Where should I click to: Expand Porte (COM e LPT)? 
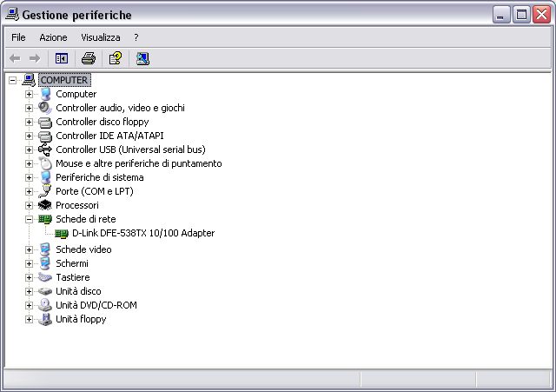[29, 191]
